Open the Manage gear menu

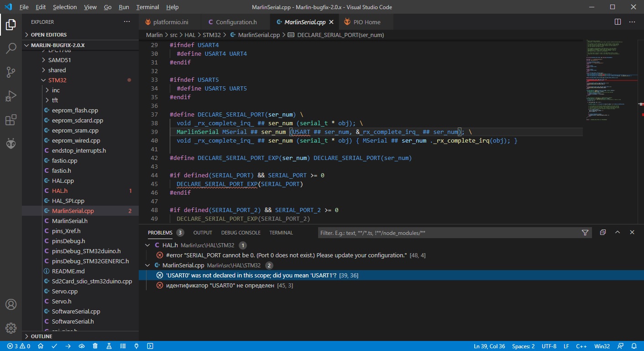click(11, 328)
